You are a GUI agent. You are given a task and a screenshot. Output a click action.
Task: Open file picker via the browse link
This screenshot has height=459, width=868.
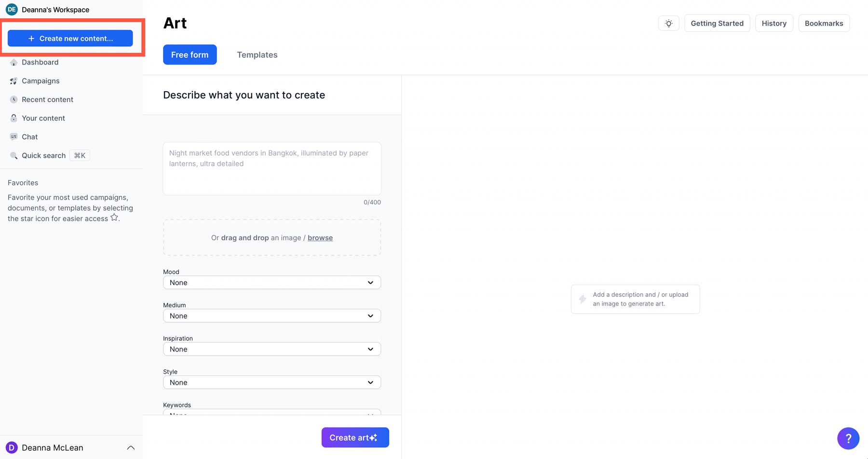tap(320, 238)
